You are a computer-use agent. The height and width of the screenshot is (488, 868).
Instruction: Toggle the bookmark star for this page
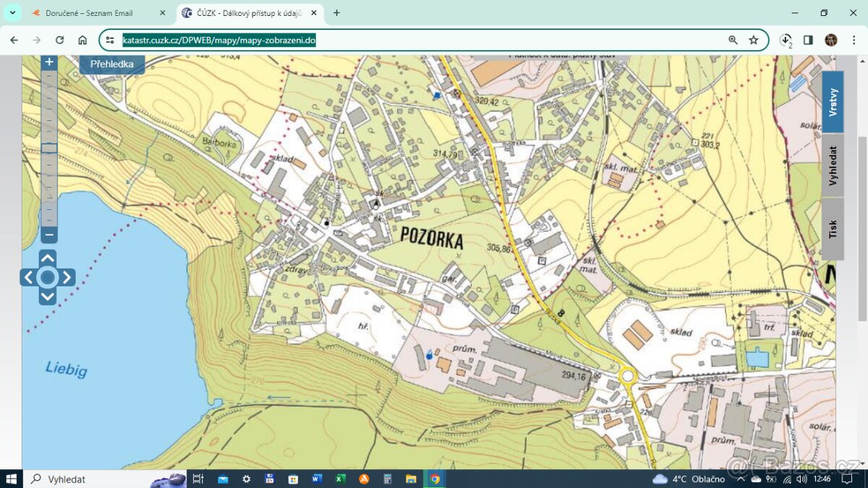754,40
